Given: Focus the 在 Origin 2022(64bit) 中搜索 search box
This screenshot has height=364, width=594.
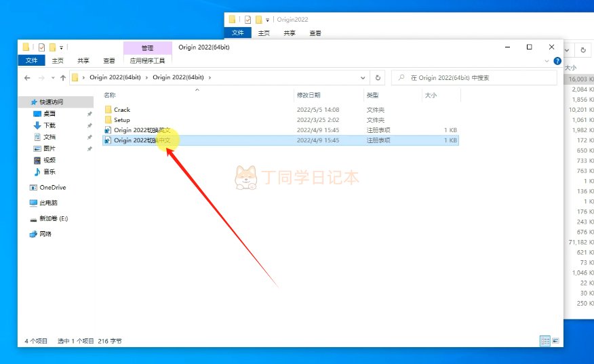Looking at the screenshot, I should (474, 78).
